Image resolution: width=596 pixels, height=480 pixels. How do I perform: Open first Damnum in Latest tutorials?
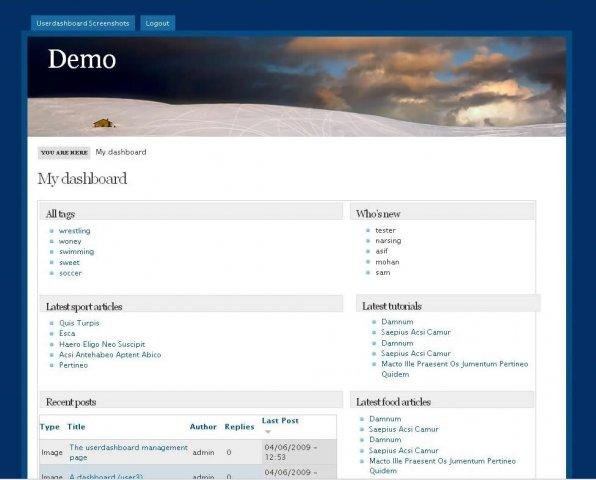click(397, 322)
